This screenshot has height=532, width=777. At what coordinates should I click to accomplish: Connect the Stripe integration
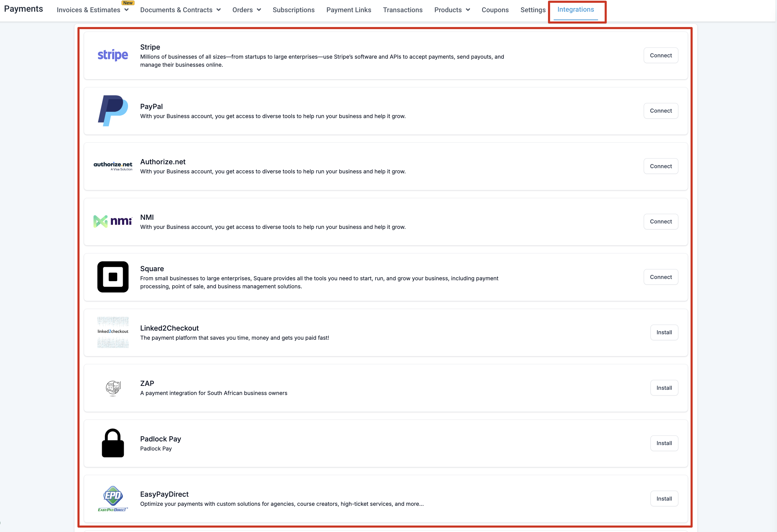(x=660, y=56)
